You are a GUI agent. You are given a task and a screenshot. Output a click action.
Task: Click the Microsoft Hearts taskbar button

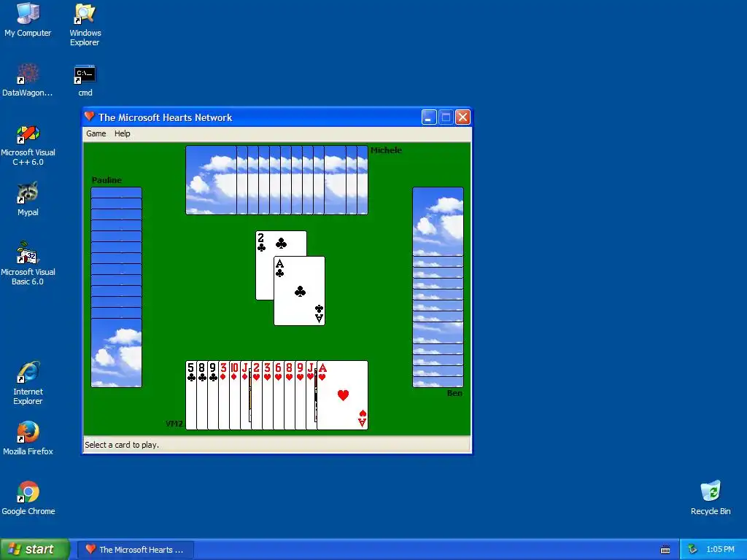[x=135, y=550]
